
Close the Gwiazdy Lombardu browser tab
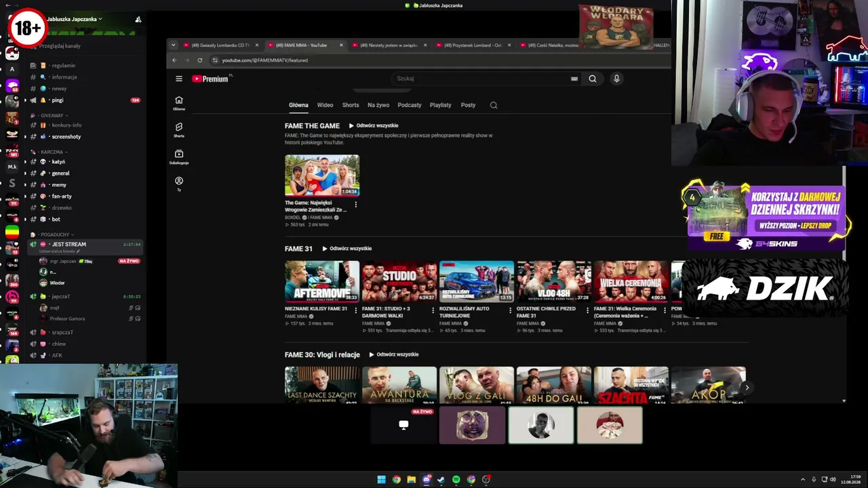point(257,45)
